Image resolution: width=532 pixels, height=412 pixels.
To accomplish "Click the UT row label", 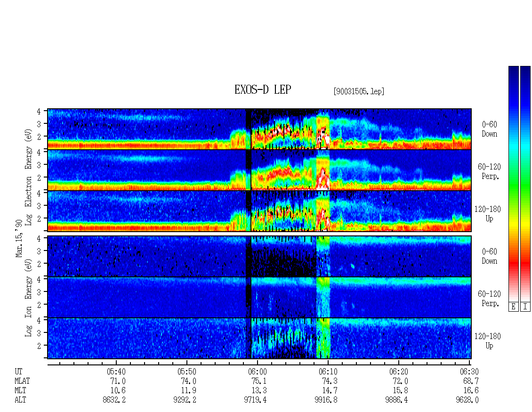I will [x=19, y=372].
